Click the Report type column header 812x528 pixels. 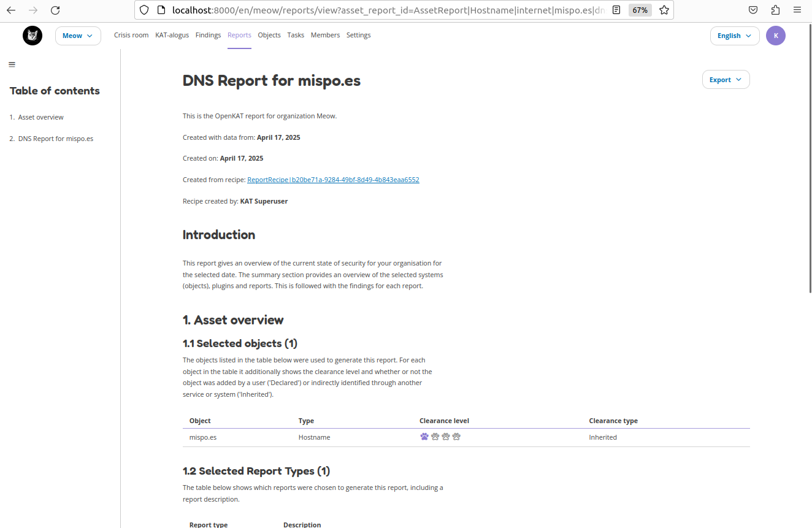[x=209, y=525]
